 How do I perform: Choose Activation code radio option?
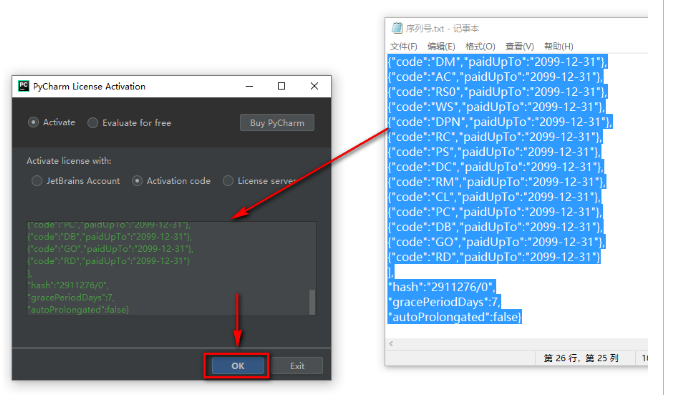(x=137, y=181)
